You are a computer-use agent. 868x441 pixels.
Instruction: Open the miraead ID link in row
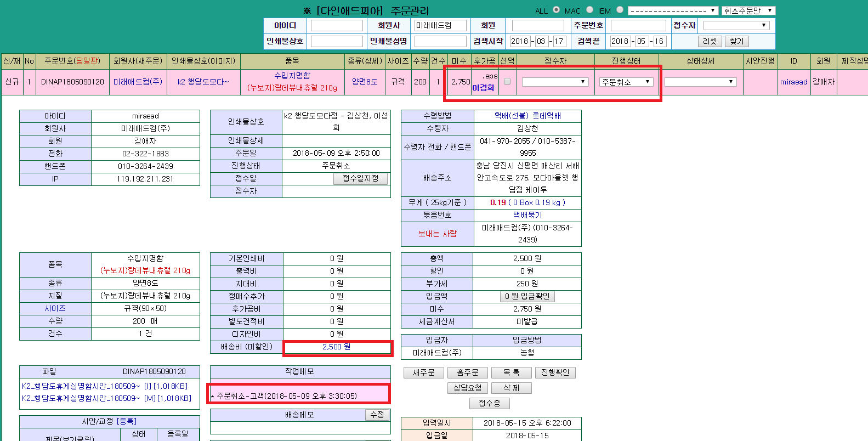[793, 82]
